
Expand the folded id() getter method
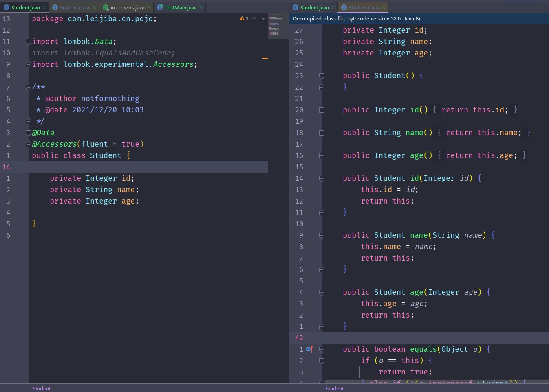pyautogui.click(x=322, y=110)
